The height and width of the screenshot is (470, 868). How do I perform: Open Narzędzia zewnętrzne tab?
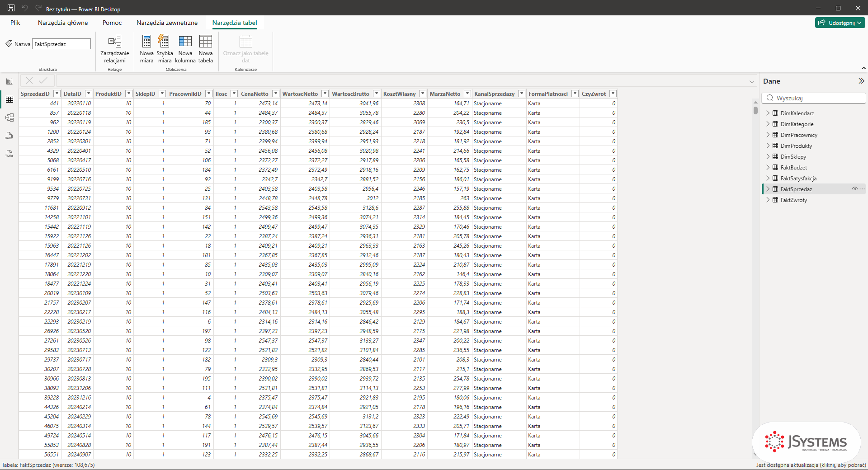coord(167,23)
